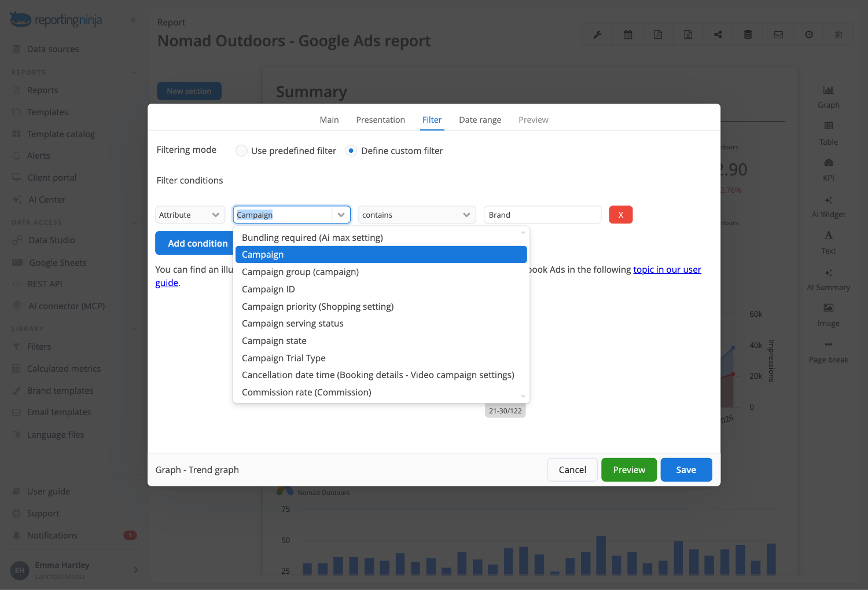Switch to the Date range tab
Image resolution: width=868 pixels, height=590 pixels.
(x=480, y=120)
